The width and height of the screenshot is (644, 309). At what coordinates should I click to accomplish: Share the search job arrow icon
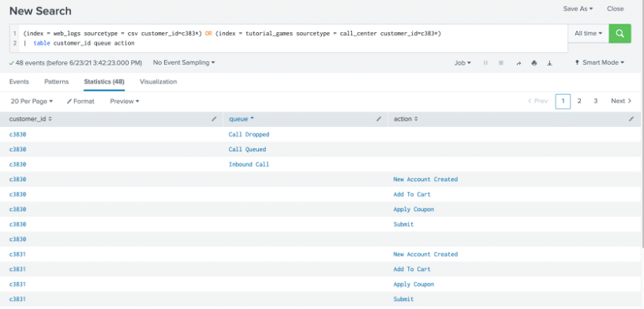(x=519, y=63)
